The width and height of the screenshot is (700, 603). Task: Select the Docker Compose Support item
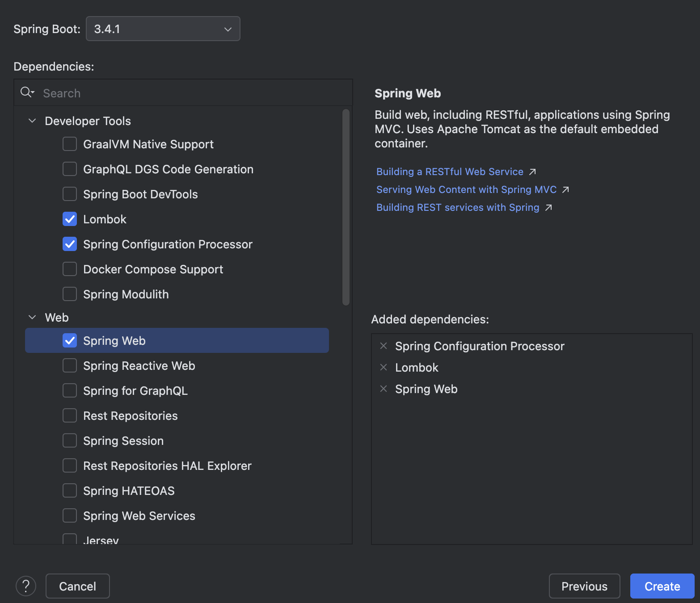click(153, 269)
